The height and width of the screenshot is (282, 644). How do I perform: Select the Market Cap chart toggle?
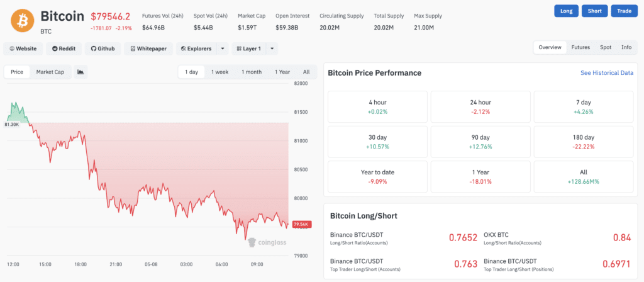[x=50, y=72]
